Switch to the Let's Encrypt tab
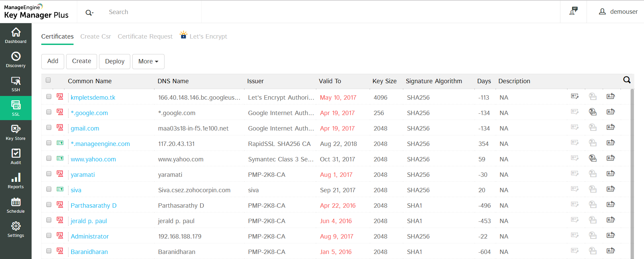This screenshot has width=644, height=259. click(208, 37)
